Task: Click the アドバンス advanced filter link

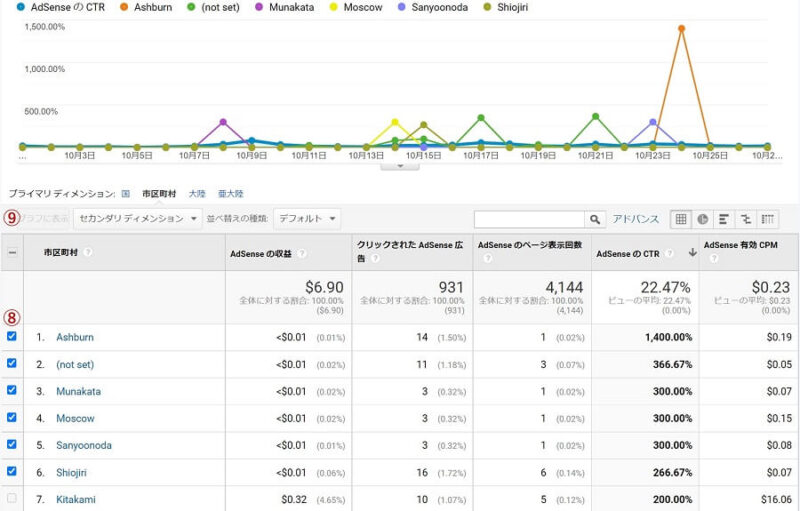Action: [x=636, y=219]
